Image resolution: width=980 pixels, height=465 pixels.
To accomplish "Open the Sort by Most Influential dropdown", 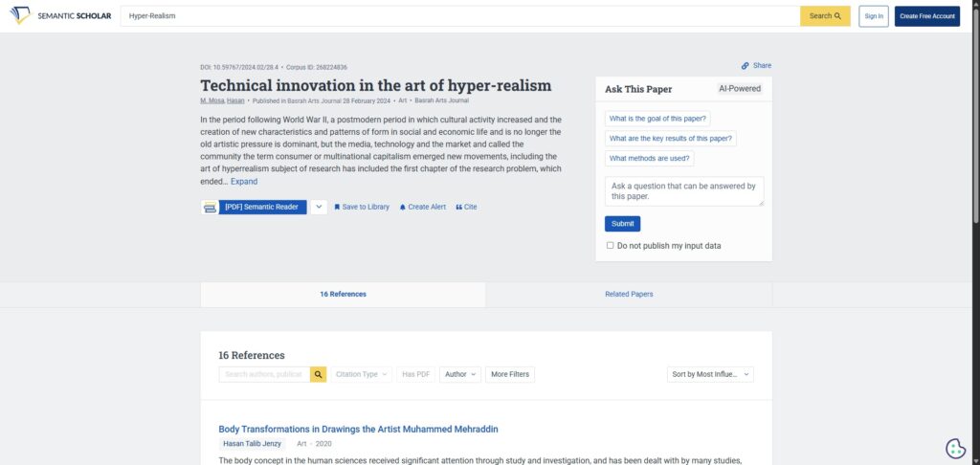I will click(710, 374).
